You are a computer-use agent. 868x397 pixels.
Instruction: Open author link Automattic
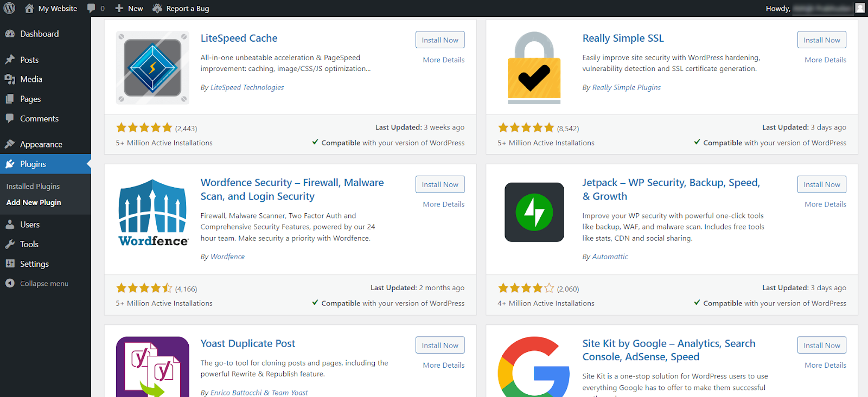tap(610, 257)
